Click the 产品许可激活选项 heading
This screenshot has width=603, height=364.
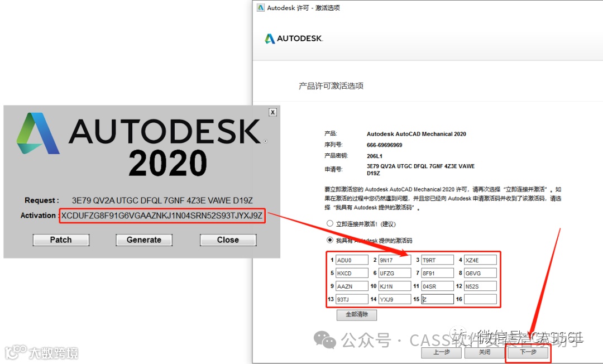click(331, 86)
